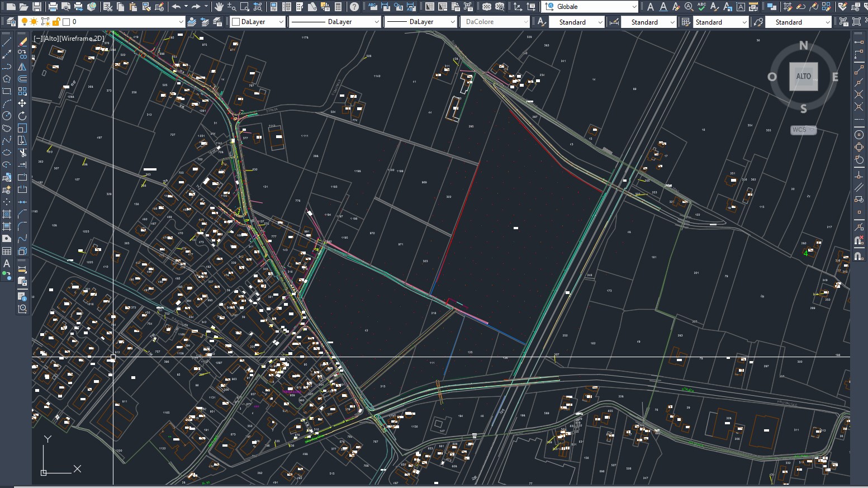
Task: Click the Spell check ABC icon
Action: [701, 7]
